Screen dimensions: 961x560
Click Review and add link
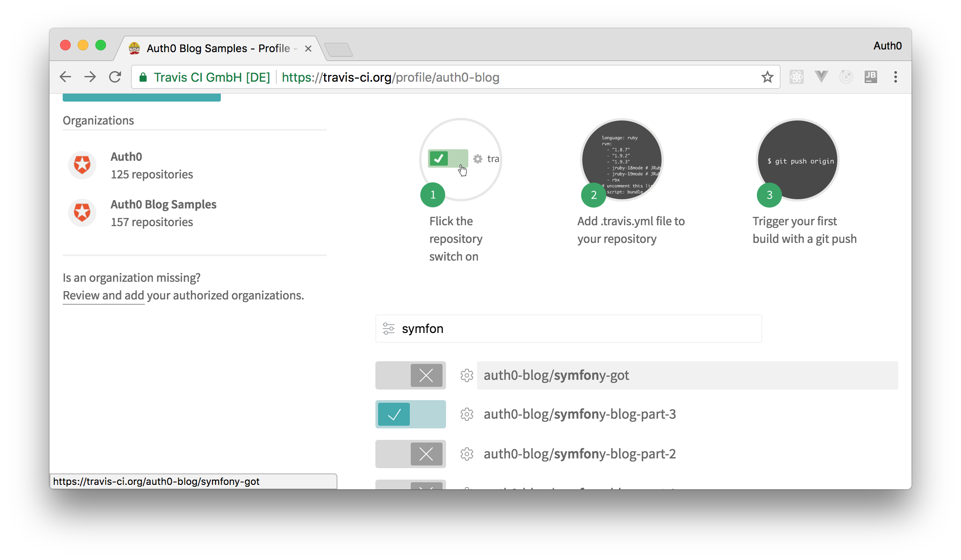(103, 295)
